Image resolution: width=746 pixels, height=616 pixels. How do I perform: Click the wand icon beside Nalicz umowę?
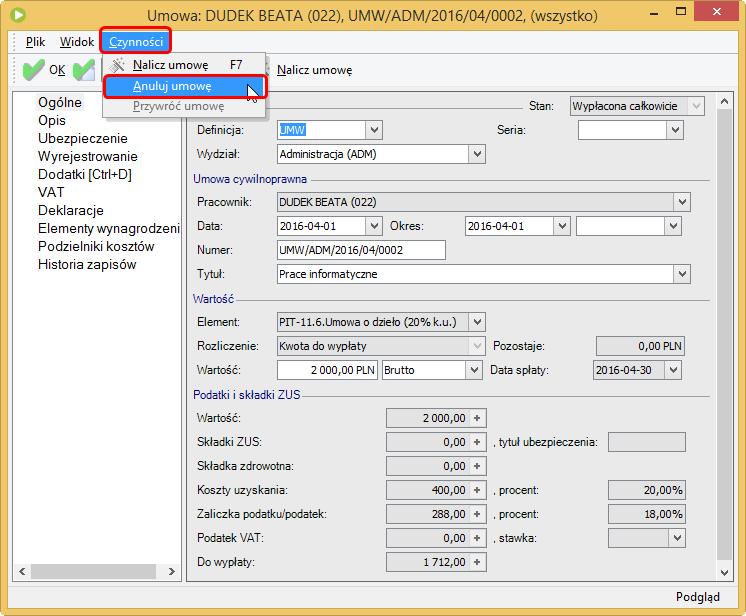click(x=118, y=65)
